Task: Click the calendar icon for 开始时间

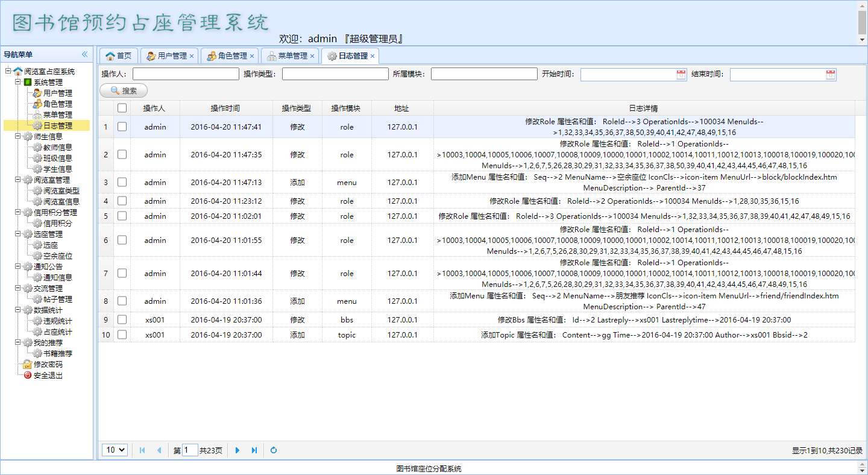Action: point(681,75)
